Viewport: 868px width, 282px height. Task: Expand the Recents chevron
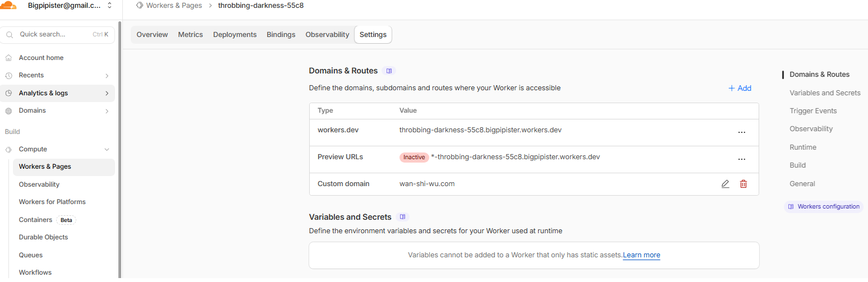pos(107,76)
